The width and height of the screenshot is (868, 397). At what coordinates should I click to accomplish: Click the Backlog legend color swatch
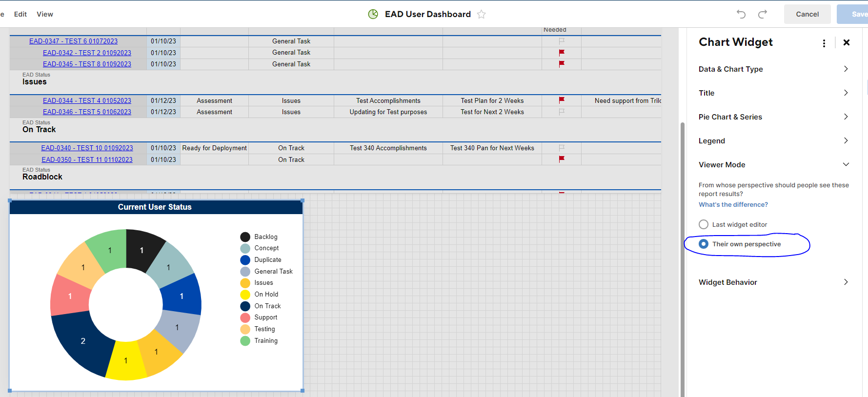[245, 237]
